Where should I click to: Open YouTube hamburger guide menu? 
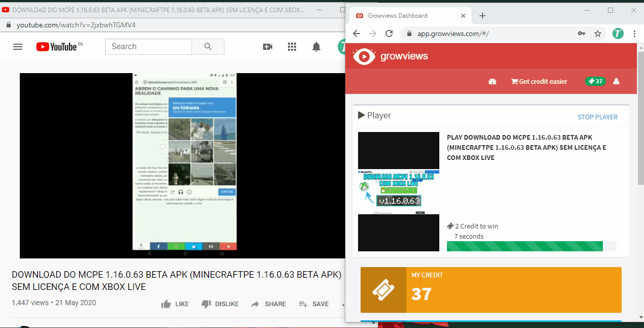18,47
